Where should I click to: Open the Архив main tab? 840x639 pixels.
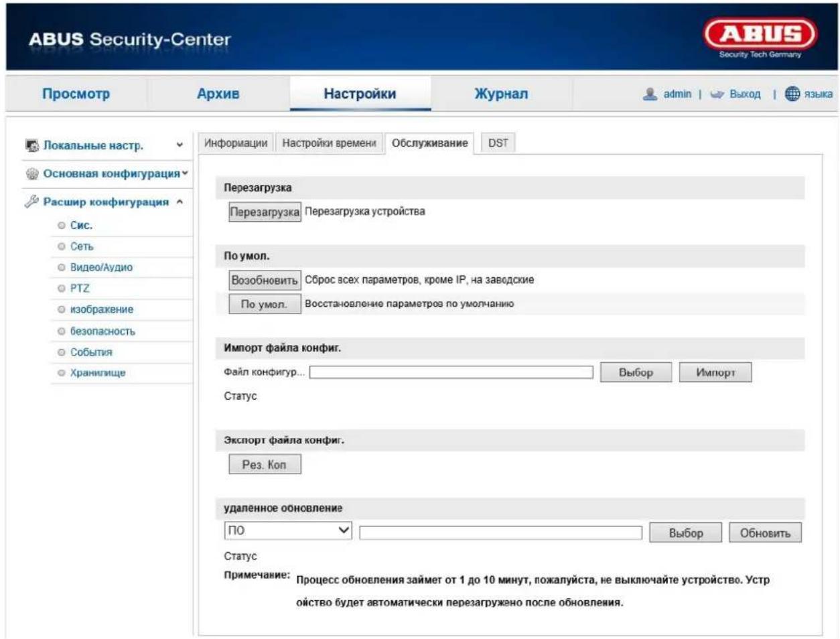point(218,94)
